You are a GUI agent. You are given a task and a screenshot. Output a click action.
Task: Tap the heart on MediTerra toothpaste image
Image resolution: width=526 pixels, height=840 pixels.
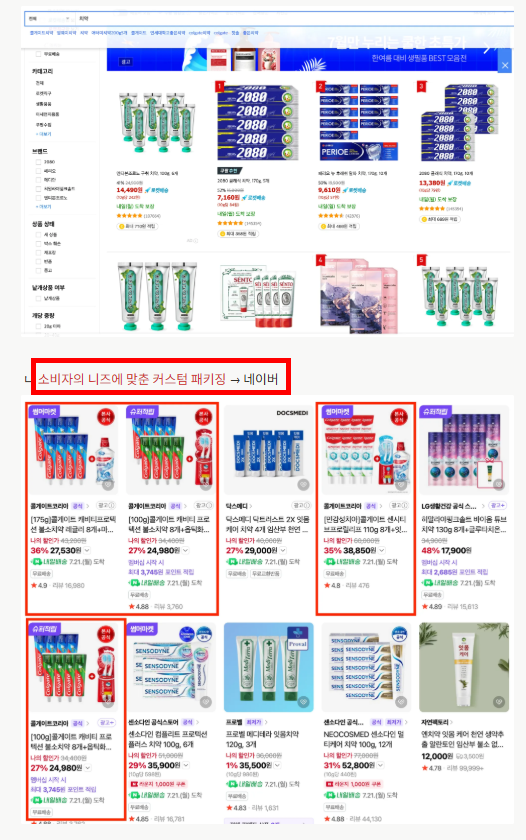(x=303, y=701)
